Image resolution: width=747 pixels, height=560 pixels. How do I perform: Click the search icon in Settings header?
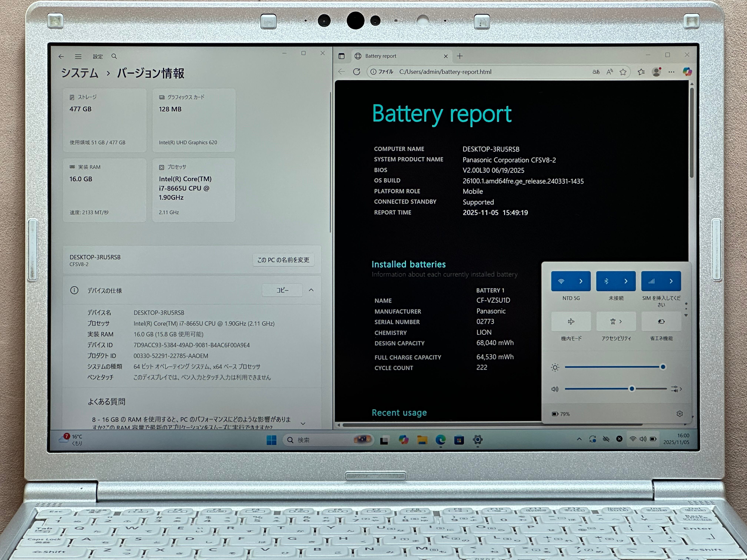[114, 56]
